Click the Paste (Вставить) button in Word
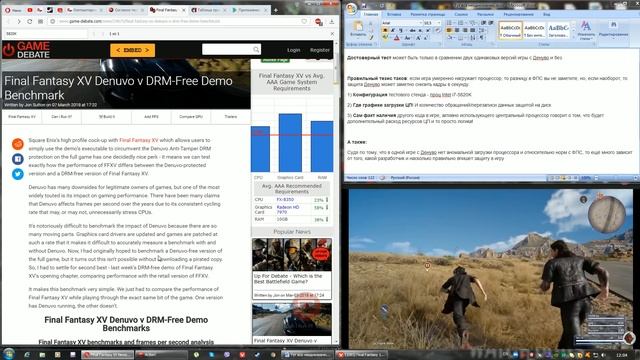 point(358,29)
